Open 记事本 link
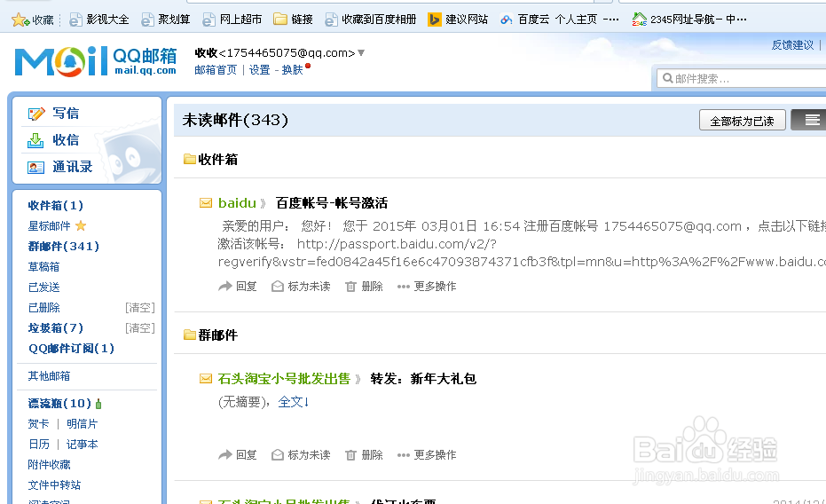The width and height of the screenshot is (826, 504). [82, 445]
